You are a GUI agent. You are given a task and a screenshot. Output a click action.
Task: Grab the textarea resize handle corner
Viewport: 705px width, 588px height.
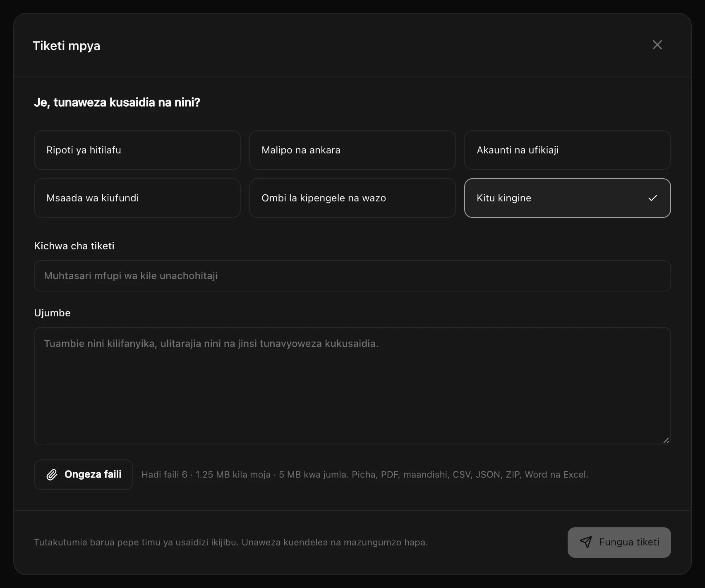(x=666, y=440)
